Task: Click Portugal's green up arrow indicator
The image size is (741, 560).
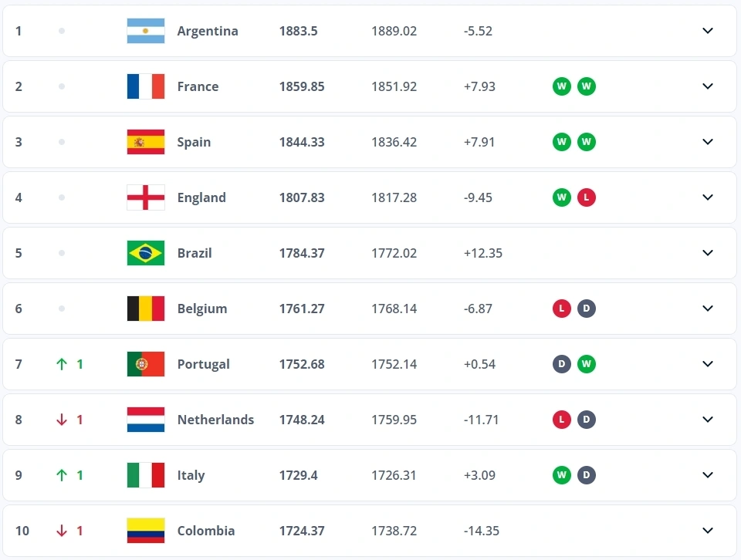Action: click(x=62, y=364)
